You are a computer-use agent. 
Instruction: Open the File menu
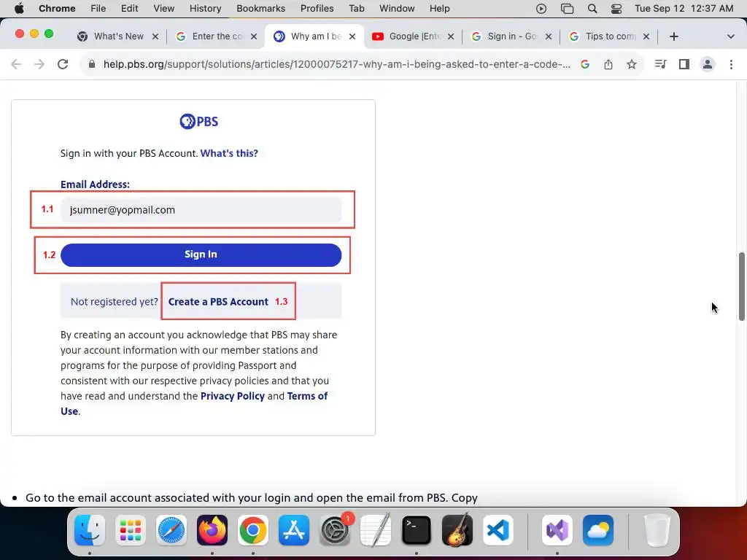coord(98,9)
